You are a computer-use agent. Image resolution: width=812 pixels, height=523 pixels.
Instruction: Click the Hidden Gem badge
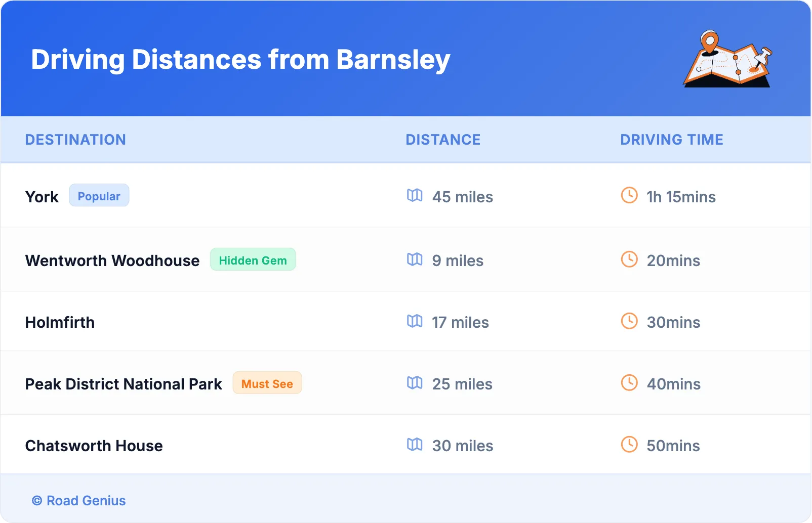pyautogui.click(x=253, y=259)
